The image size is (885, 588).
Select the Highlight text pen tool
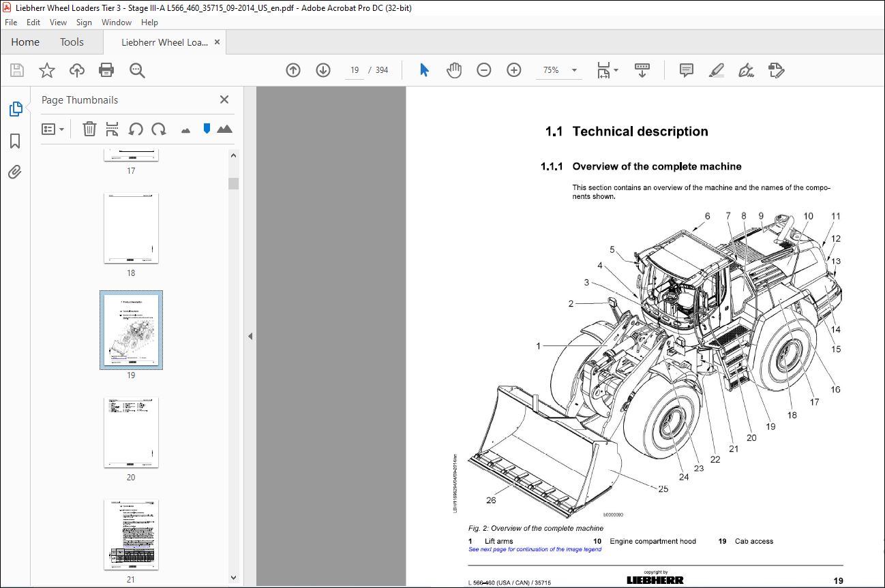(716, 70)
